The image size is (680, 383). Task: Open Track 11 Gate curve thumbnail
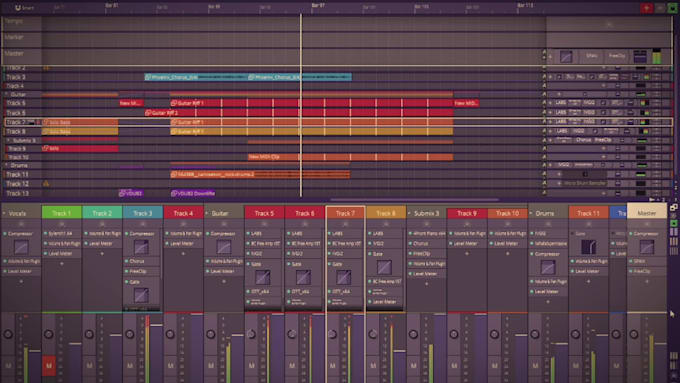(588, 247)
